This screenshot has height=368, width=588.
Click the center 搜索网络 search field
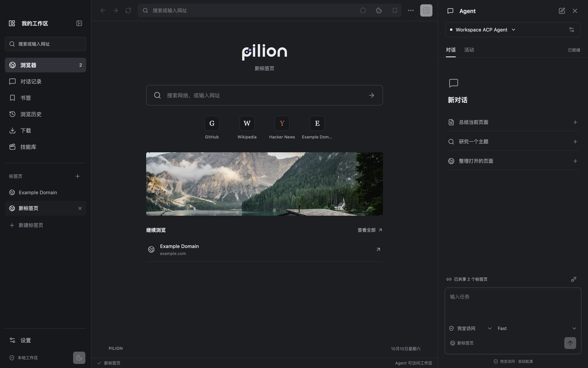[264, 95]
